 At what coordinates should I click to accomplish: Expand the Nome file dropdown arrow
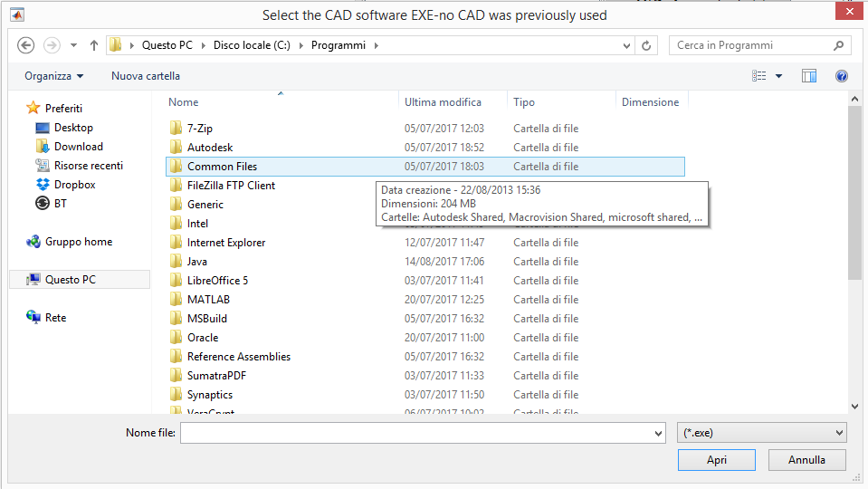click(658, 433)
